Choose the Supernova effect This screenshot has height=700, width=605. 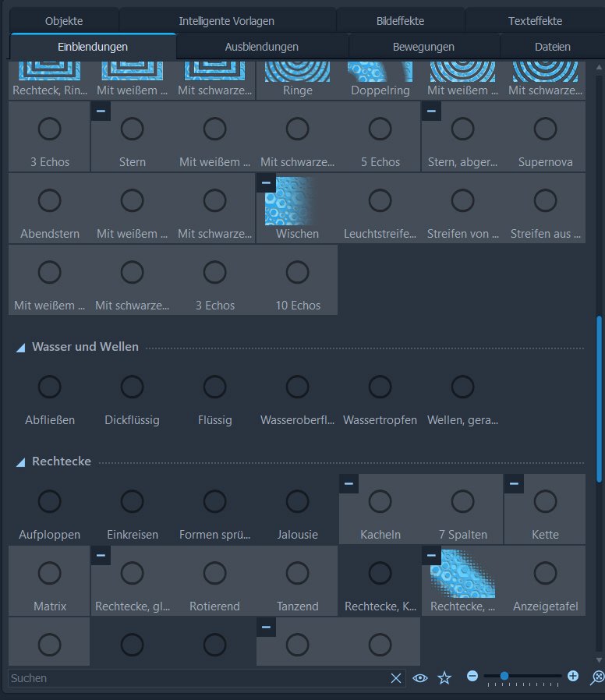click(545, 137)
